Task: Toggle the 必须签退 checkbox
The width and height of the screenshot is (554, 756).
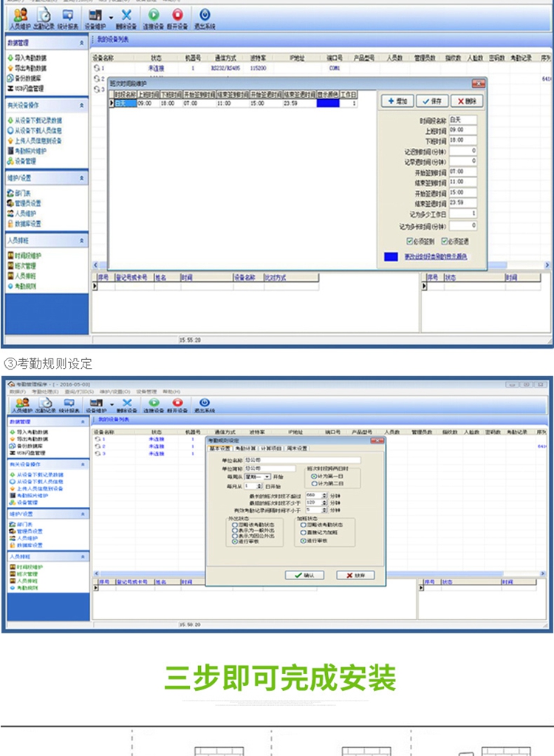Action: click(446, 241)
